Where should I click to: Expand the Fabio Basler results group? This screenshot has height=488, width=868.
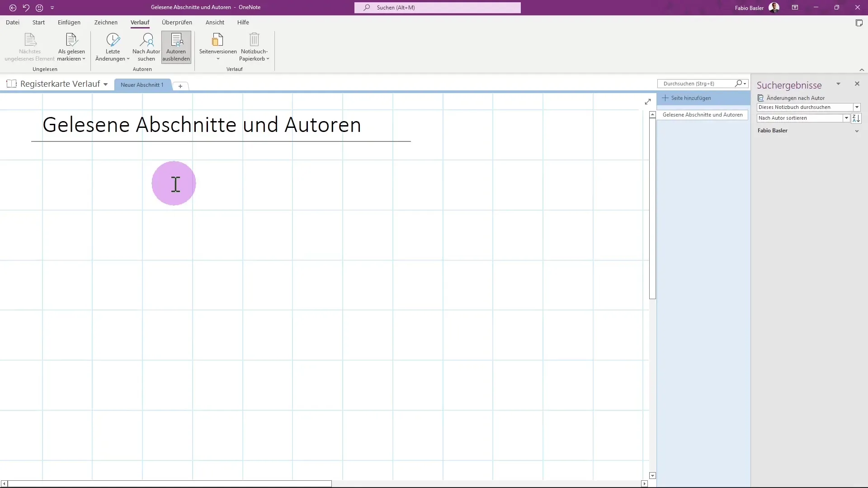[857, 131]
